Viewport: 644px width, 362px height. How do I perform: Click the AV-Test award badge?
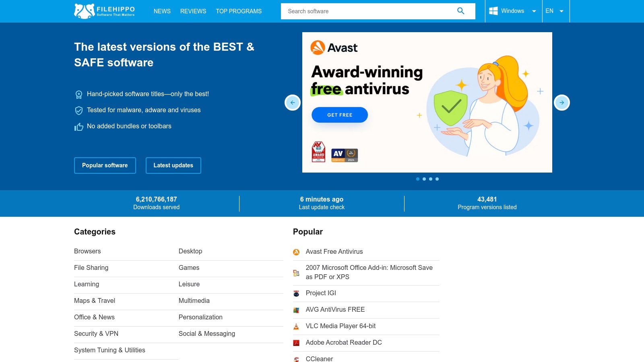(x=318, y=152)
